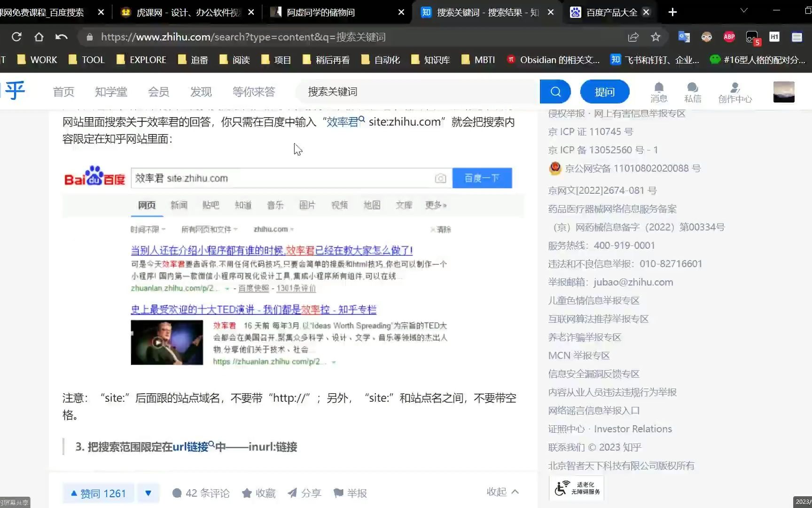Open 等你来答 nav item
The image size is (812, 508).
[254, 92]
